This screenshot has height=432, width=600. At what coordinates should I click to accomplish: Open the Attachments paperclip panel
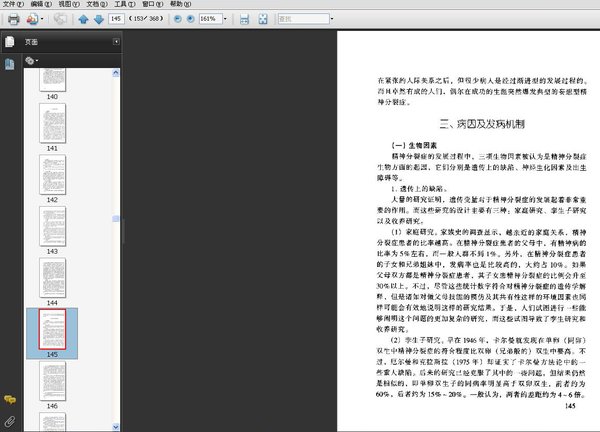pyautogui.click(x=9, y=421)
